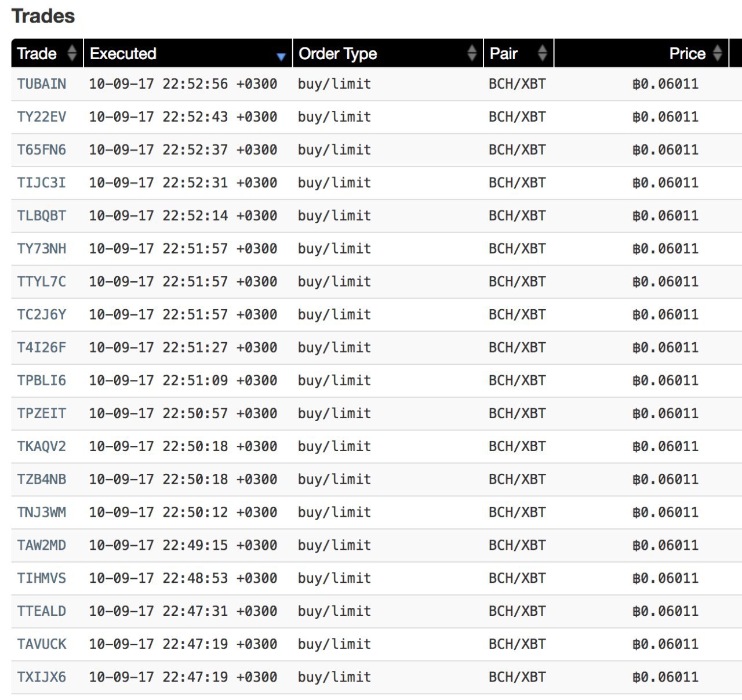Sort table by Price header label
742x700 pixels.
687,53
